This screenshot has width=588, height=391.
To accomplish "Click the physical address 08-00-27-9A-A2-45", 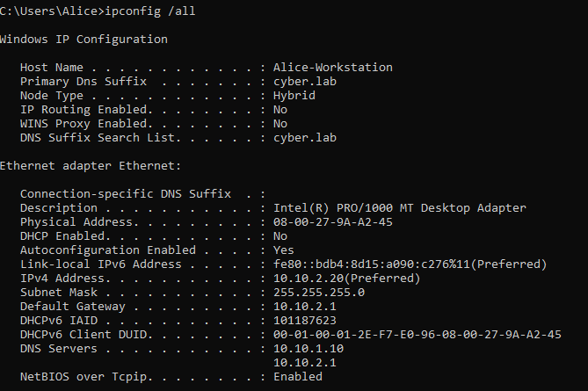I will pos(332,221).
